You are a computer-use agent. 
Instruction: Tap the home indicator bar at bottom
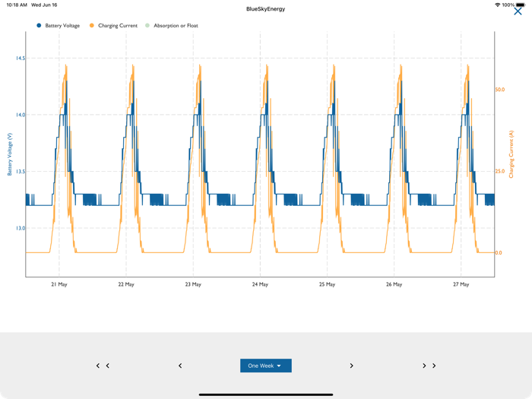(265, 394)
